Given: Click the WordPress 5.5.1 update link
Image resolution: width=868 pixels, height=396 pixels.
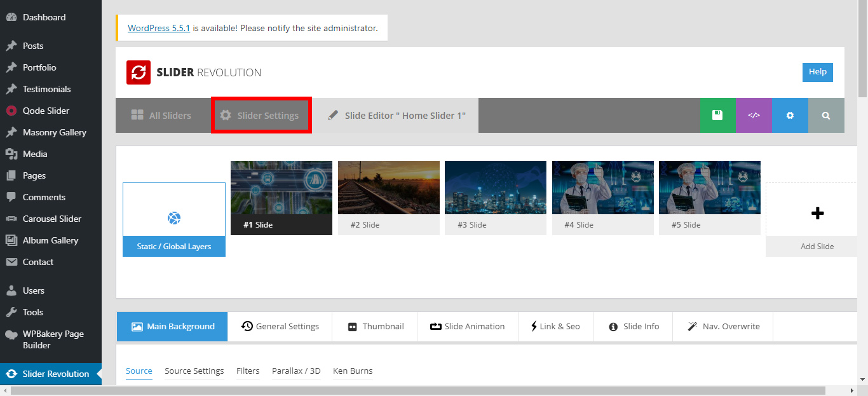Looking at the screenshot, I should (x=159, y=28).
